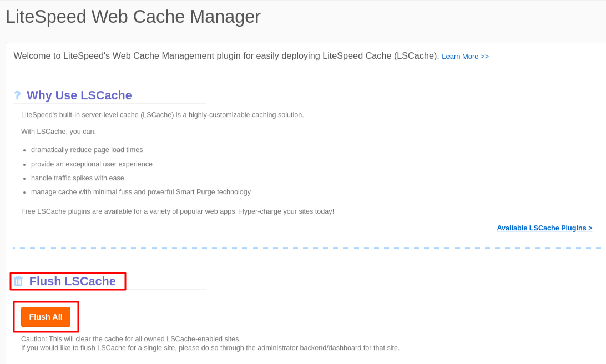Click the 'Free LSCache plugins are available' sentence
Viewport: 606px width, 364px height.
pyautogui.click(x=178, y=211)
